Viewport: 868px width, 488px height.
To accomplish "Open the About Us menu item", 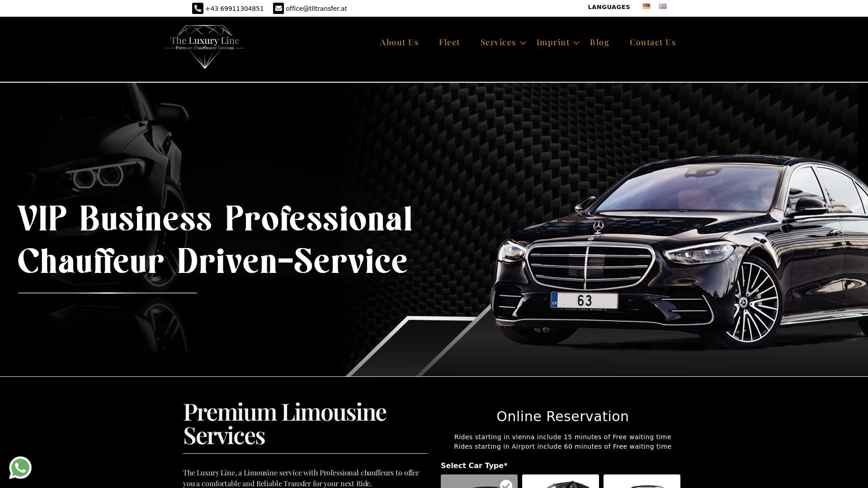I will click(x=399, y=42).
